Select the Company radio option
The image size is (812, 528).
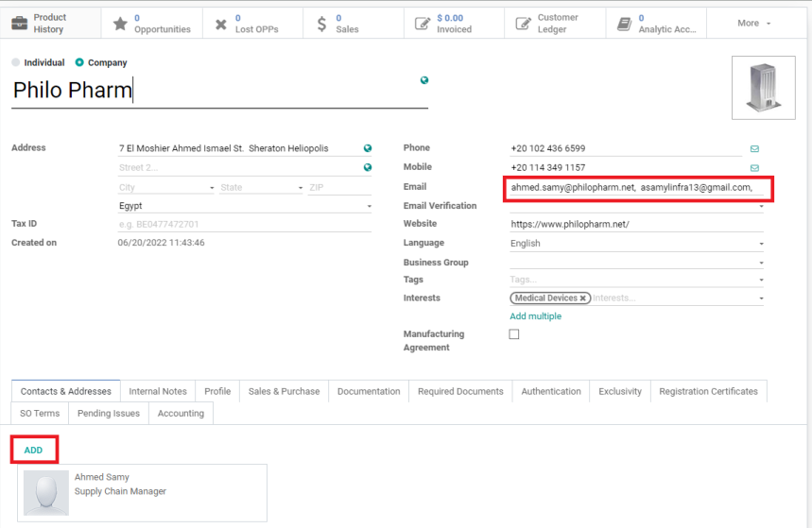[x=79, y=62]
